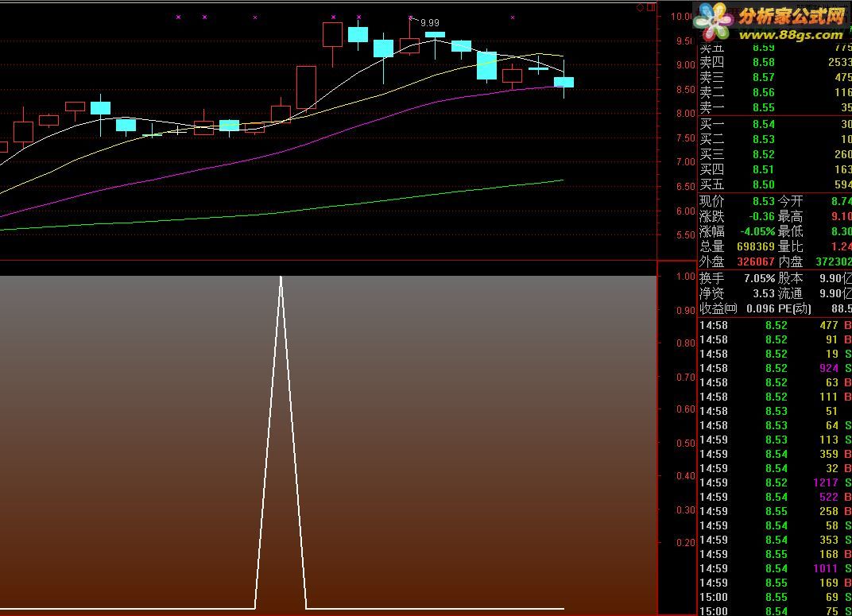Click the 涨幅 percentage value -4.05%
This screenshot has width=852, height=616.
pyautogui.click(x=757, y=232)
